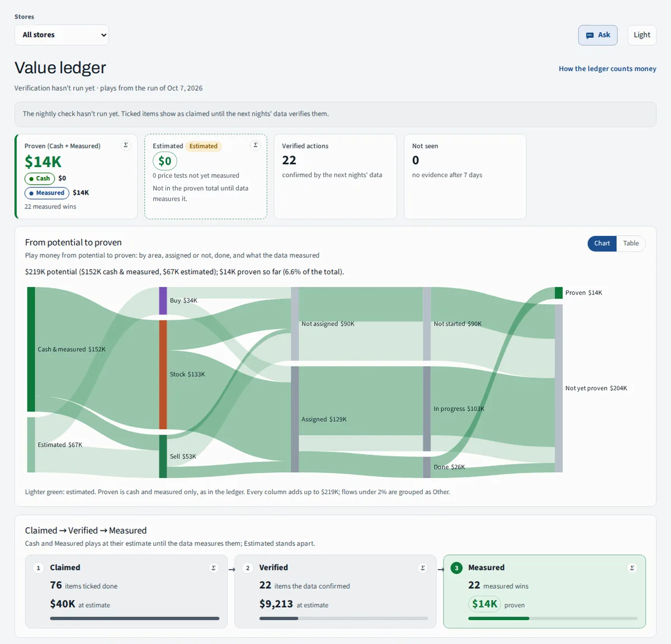Click sigma icon on Measured step

point(632,568)
